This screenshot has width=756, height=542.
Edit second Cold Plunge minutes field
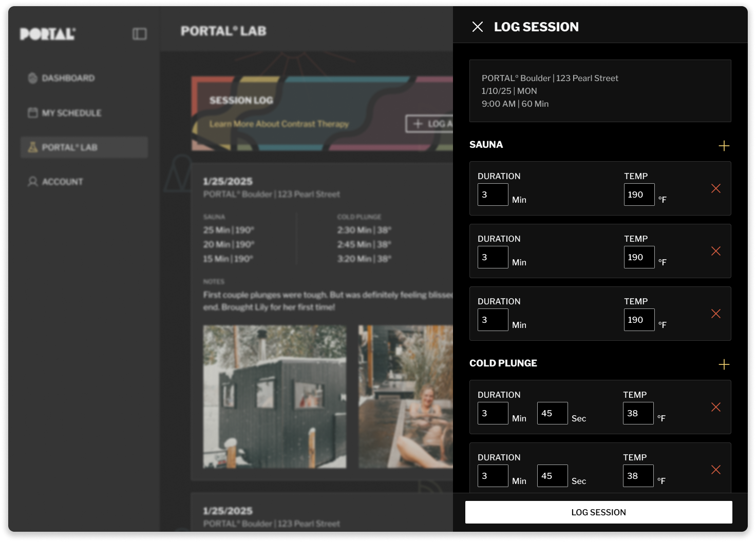[493, 476]
